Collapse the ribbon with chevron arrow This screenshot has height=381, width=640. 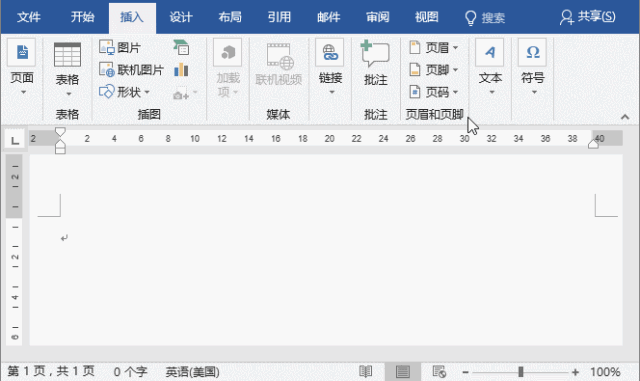click(x=624, y=117)
